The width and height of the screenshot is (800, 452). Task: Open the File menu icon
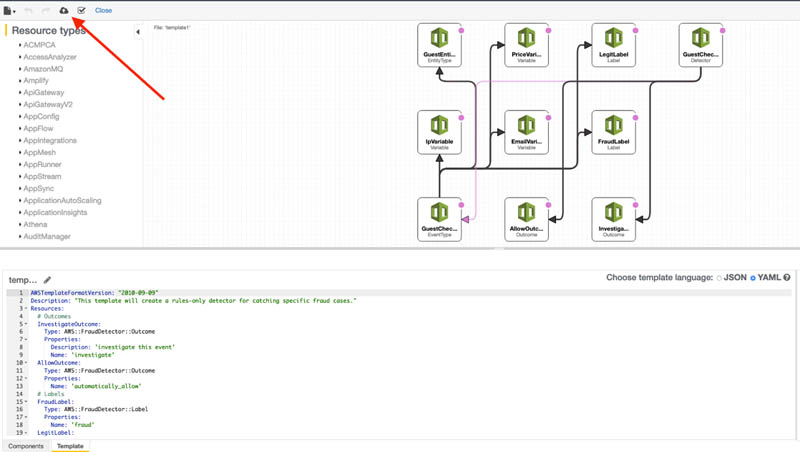9,10
